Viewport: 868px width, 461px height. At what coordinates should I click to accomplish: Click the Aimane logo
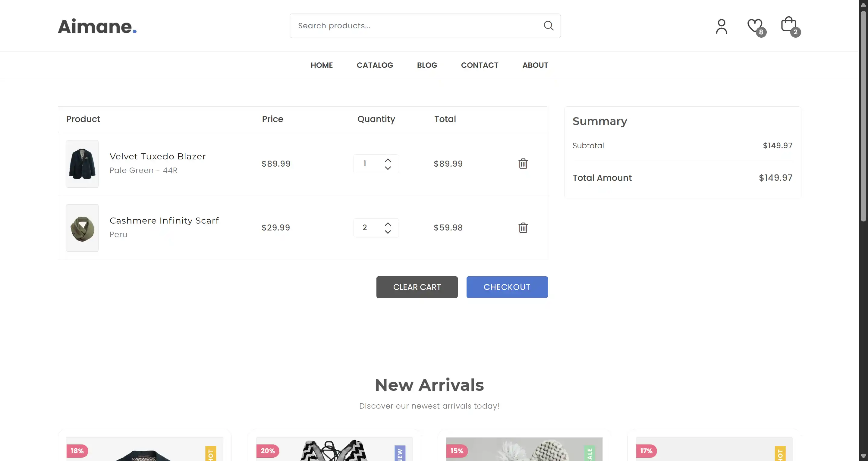(97, 26)
